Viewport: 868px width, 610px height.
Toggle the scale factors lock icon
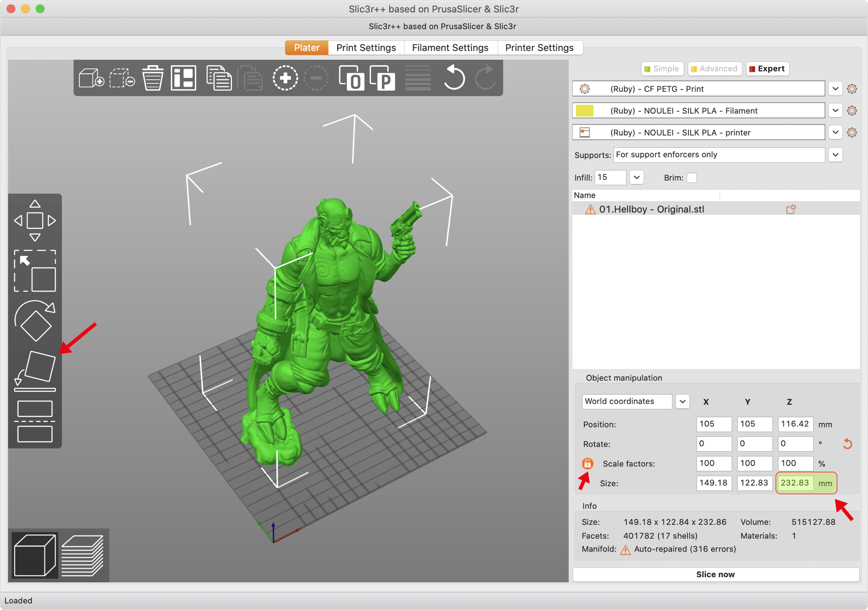point(588,464)
